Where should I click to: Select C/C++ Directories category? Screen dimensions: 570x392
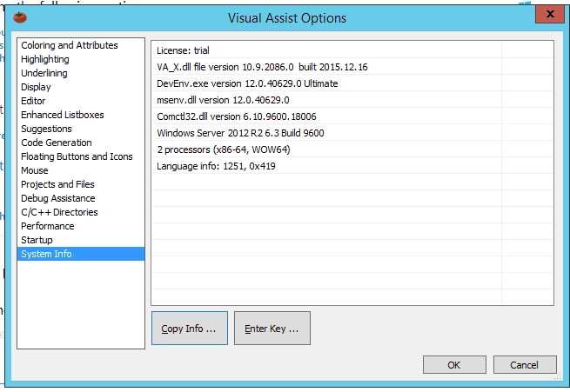pos(81,212)
